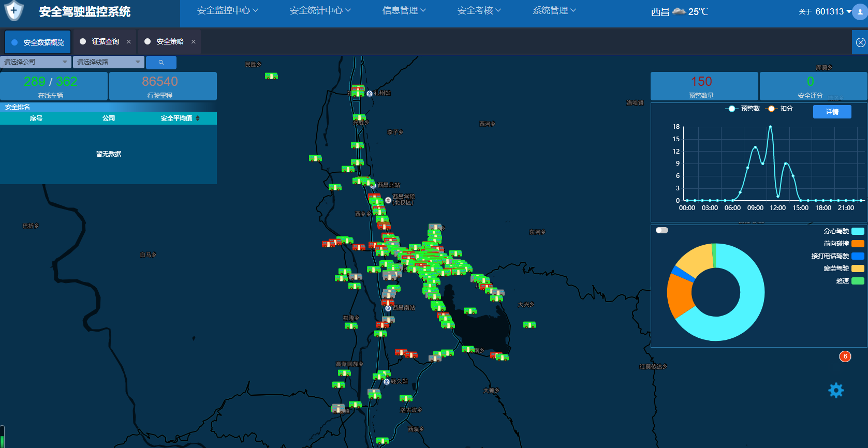
Task: Select the 礼州站 station marker on map
Action: pyautogui.click(x=370, y=94)
